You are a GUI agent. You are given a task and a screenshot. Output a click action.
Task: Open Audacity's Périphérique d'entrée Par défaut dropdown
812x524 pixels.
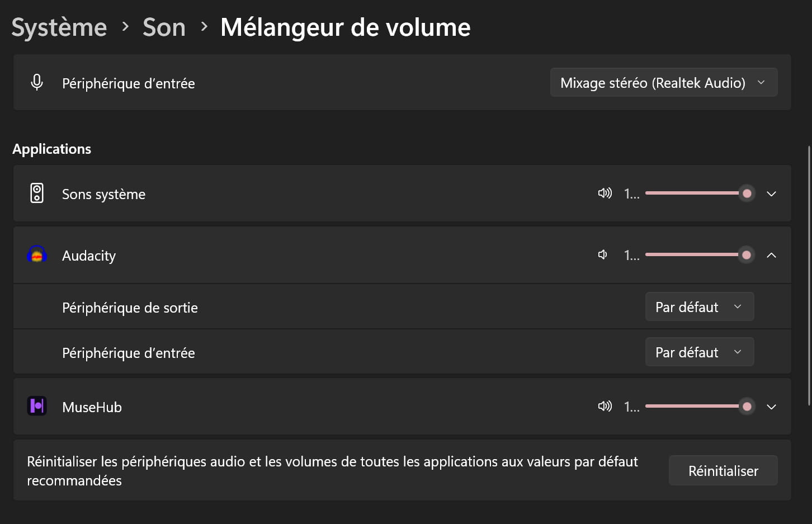699,352
